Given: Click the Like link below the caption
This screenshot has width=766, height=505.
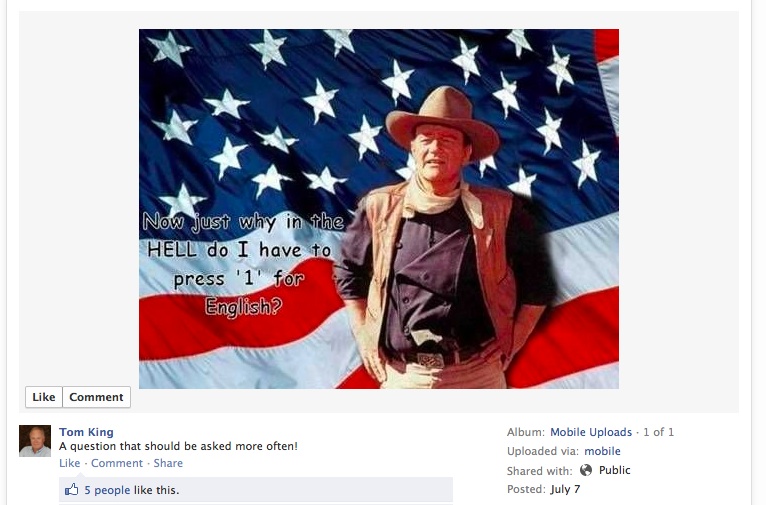Looking at the screenshot, I should click(69, 463).
